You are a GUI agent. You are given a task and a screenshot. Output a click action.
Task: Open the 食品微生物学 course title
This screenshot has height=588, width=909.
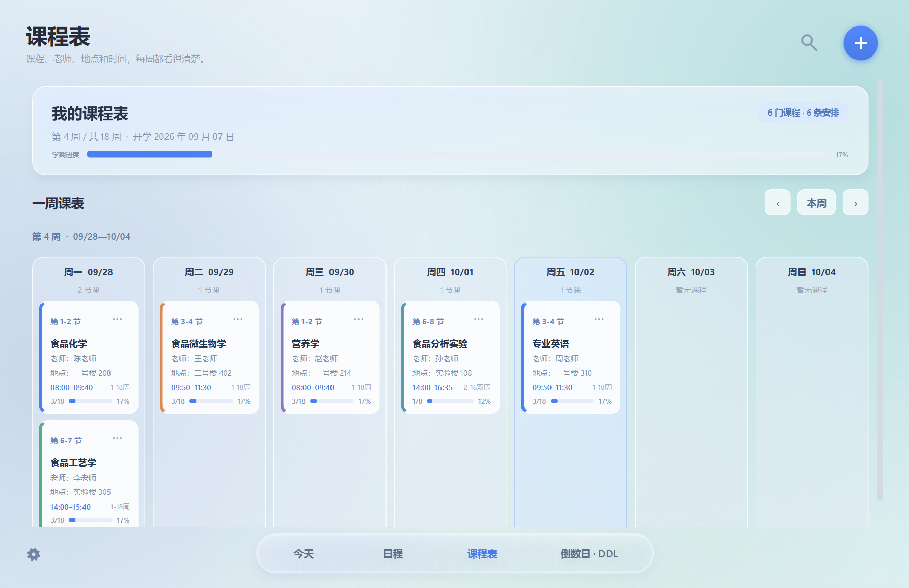tap(199, 344)
